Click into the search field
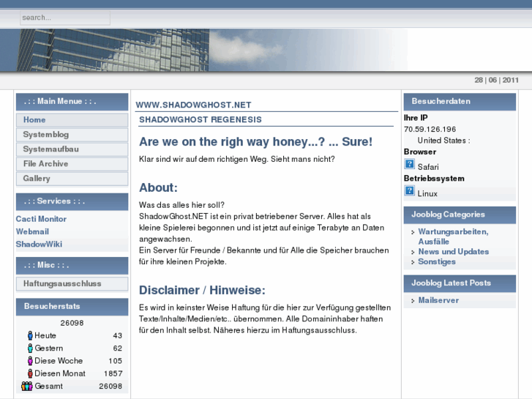The image size is (532, 399). point(65,18)
